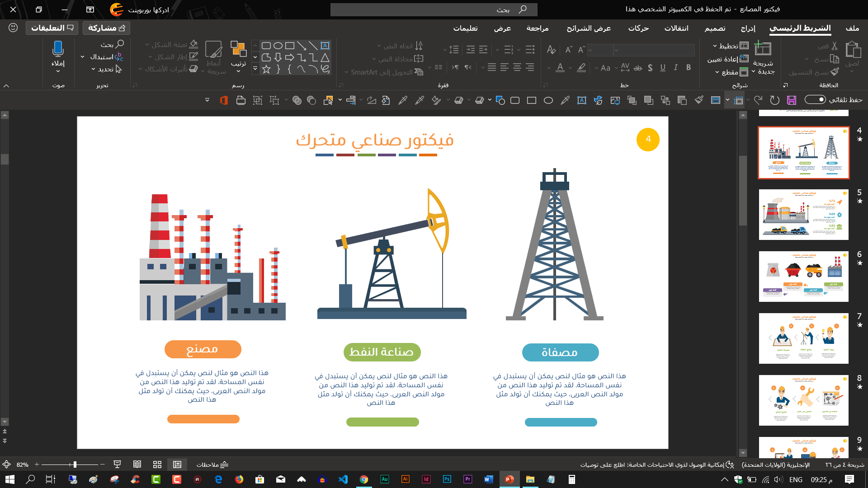Select the Format Painter brush in quick access toolbar
Screen dimensions: 868x488
(x=699, y=100)
